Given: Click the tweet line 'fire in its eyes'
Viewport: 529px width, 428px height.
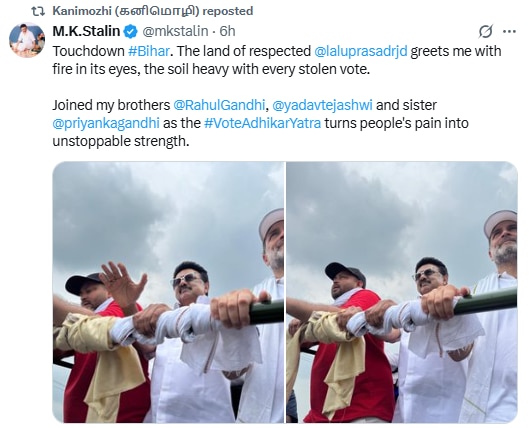Looking at the screenshot, I should 95,69.
